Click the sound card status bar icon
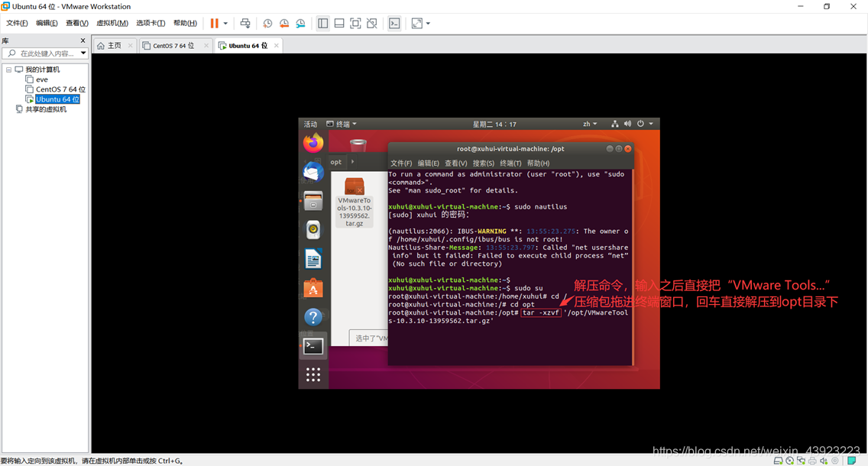Image resolution: width=868 pixels, height=466 pixels. pyautogui.click(x=824, y=461)
